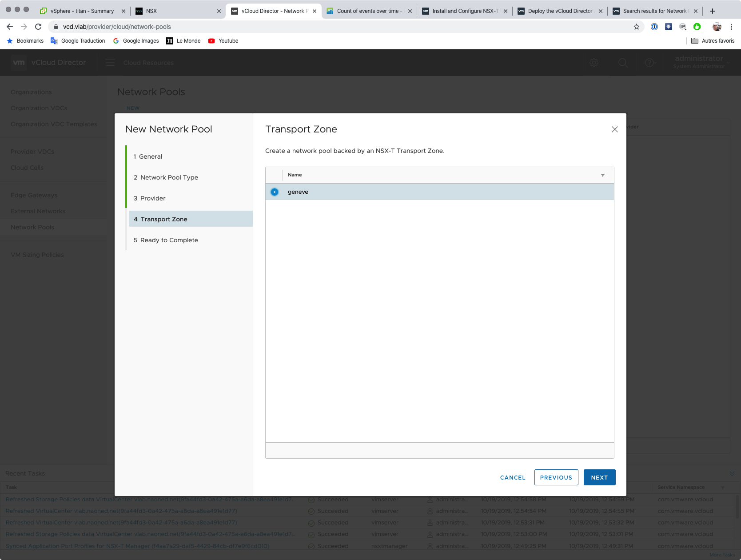The image size is (741, 560).
Task: Bookmark this page with the star icon
Action: pyautogui.click(x=637, y=27)
